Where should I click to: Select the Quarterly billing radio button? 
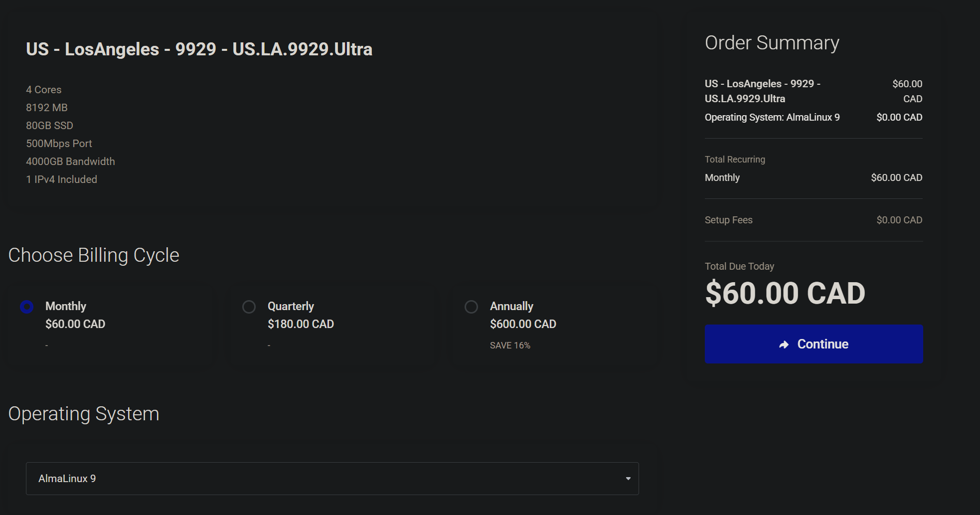(249, 307)
